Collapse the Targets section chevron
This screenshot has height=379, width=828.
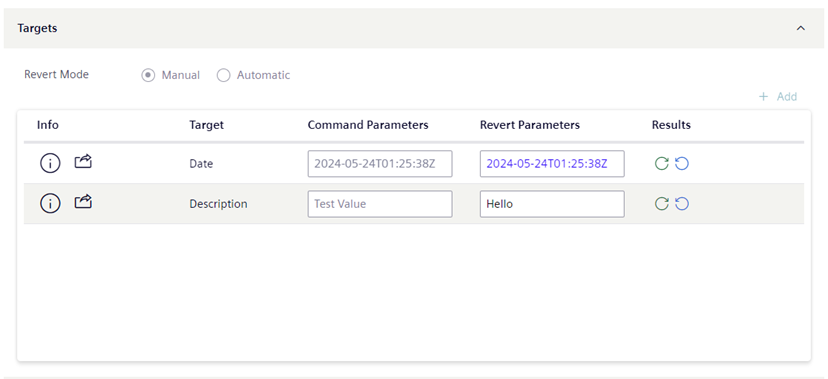(x=801, y=28)
